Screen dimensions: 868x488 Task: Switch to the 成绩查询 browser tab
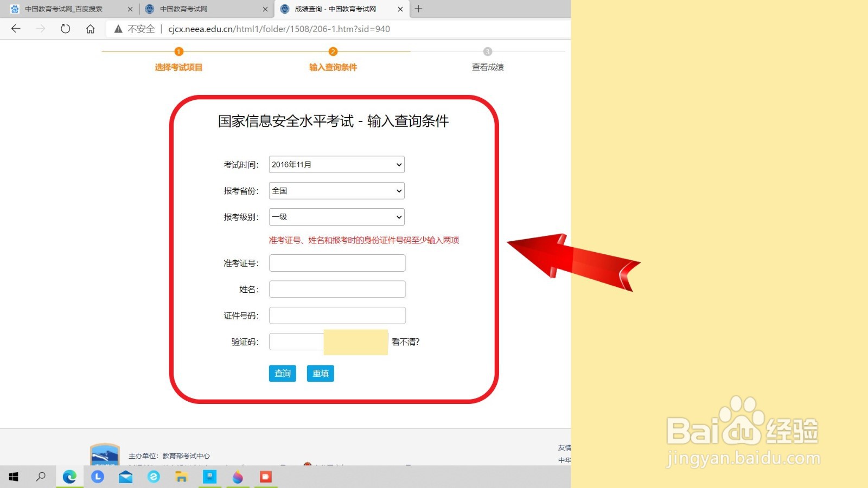click(333, 9)
